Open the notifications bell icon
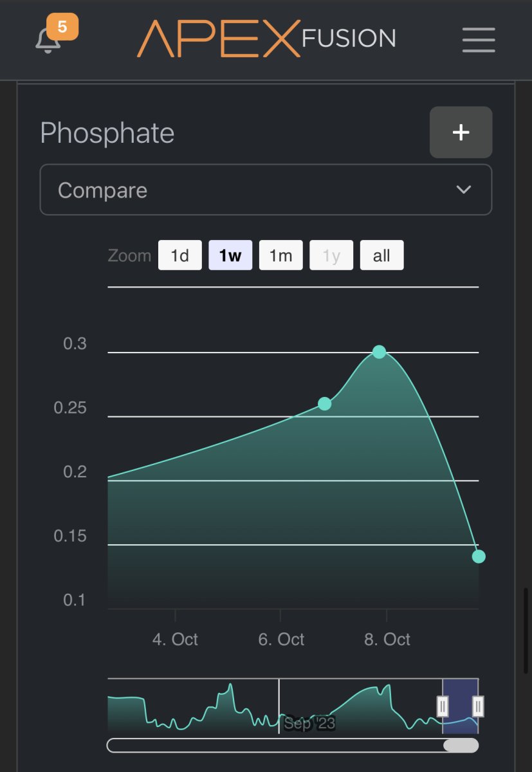 point(47,41)
